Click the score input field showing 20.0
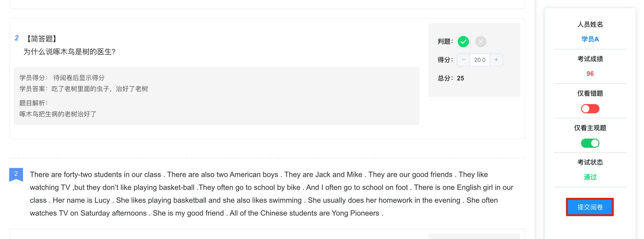 480,60
